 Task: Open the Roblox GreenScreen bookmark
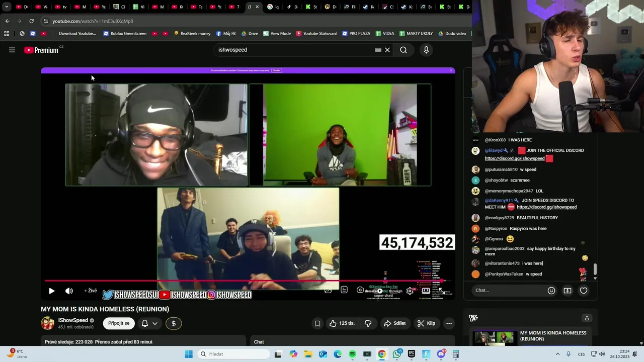(125, 34)
